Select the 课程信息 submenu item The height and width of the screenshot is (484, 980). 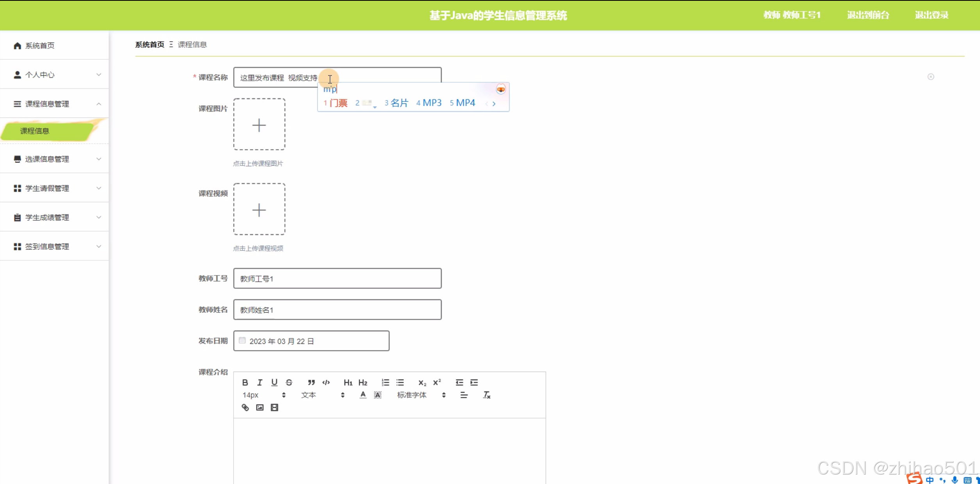[35, 131]
